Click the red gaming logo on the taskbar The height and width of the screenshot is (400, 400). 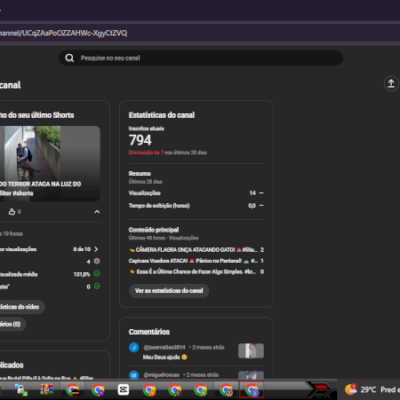(322, 389)
